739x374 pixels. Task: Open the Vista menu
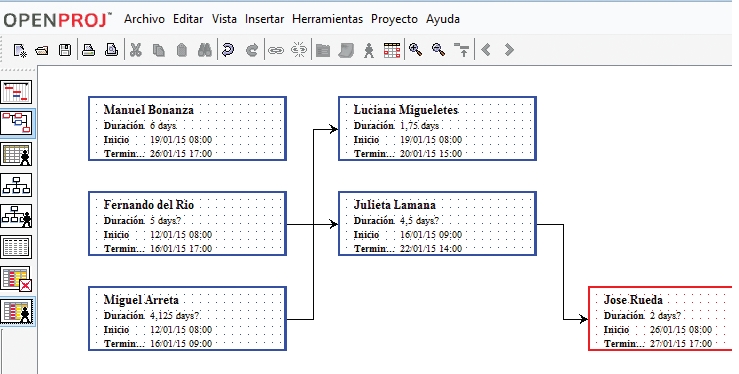tap(224, 19)
